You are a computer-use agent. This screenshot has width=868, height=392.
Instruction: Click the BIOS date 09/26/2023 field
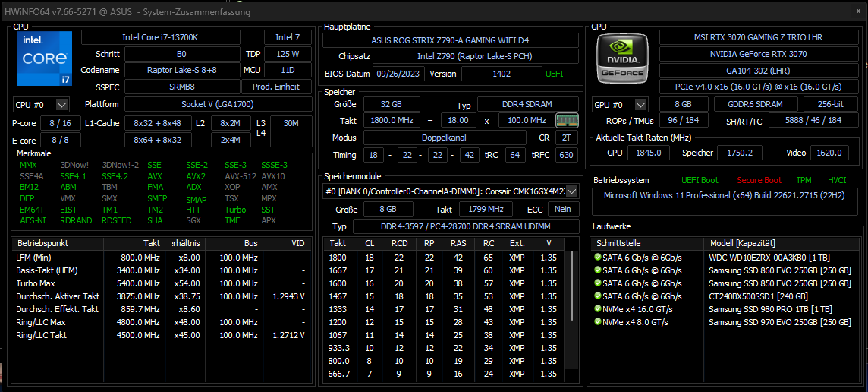point(399,74)
